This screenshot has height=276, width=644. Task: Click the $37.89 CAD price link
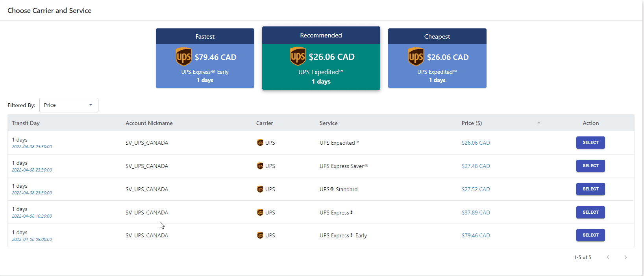pos(476,213)
